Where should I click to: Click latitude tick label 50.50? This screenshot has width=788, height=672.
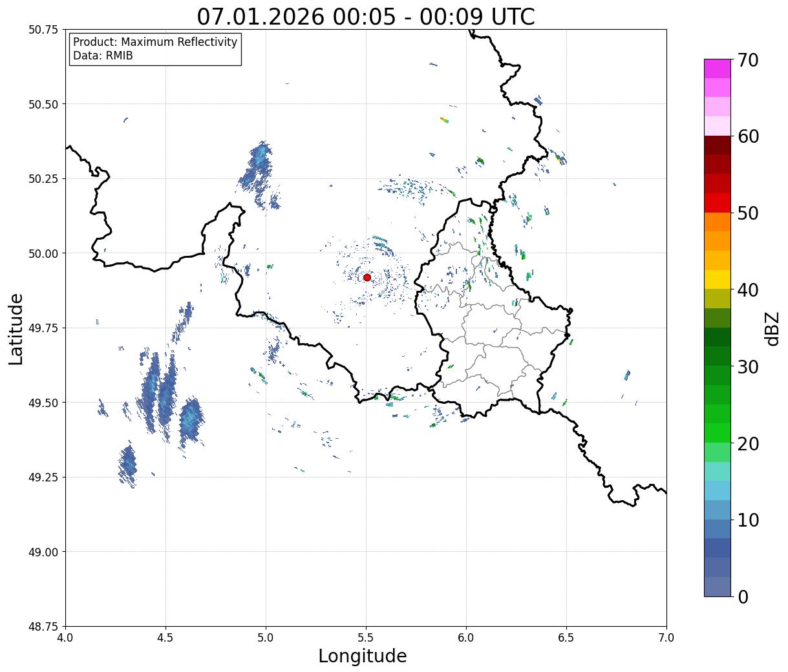[43, 104]
